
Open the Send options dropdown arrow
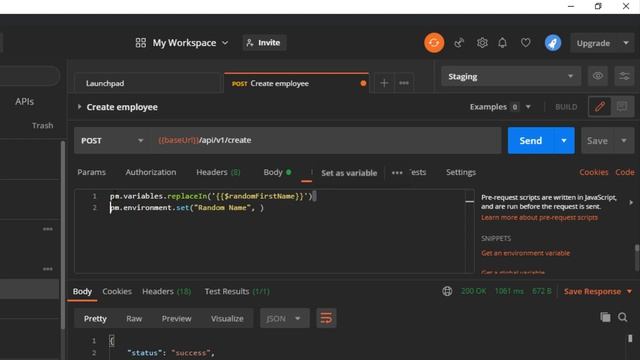(564, 140)
